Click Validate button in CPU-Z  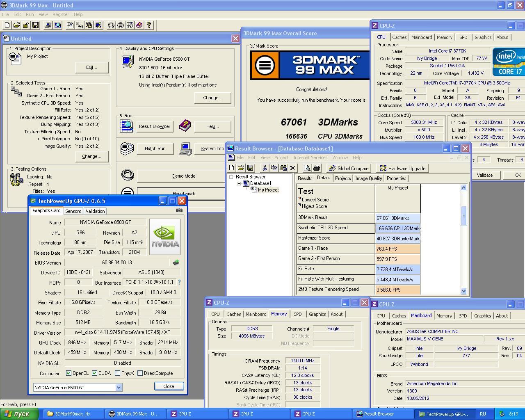click(485, 175)
